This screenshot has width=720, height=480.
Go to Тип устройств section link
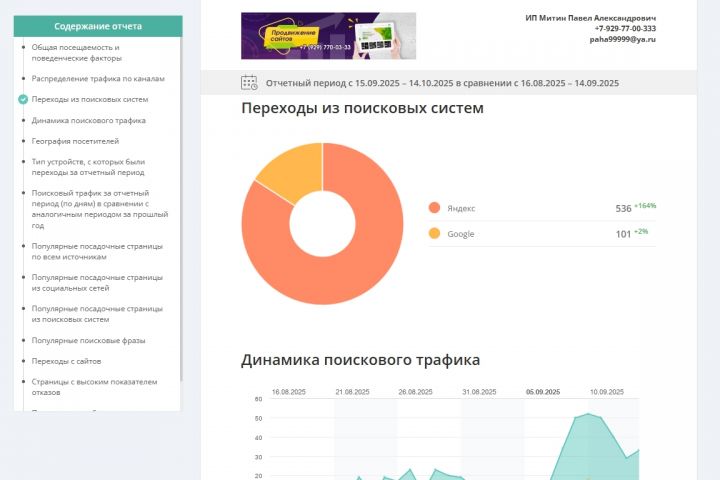click(88, 167)
